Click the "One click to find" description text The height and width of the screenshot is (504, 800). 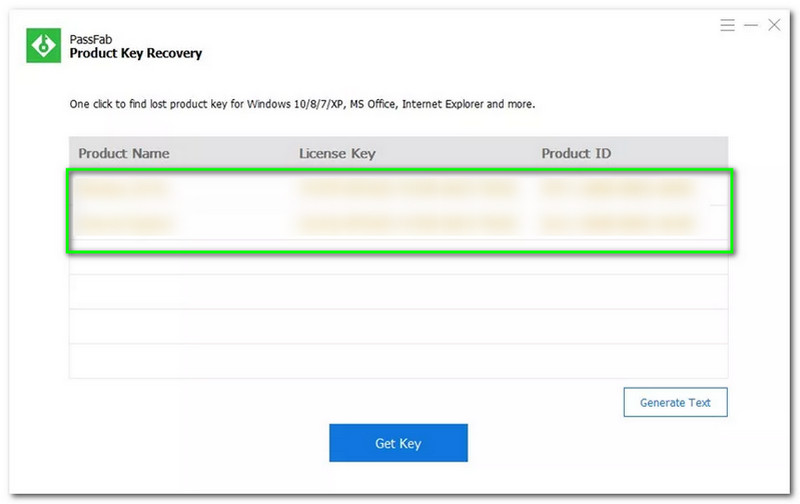(x=301, y=103)
